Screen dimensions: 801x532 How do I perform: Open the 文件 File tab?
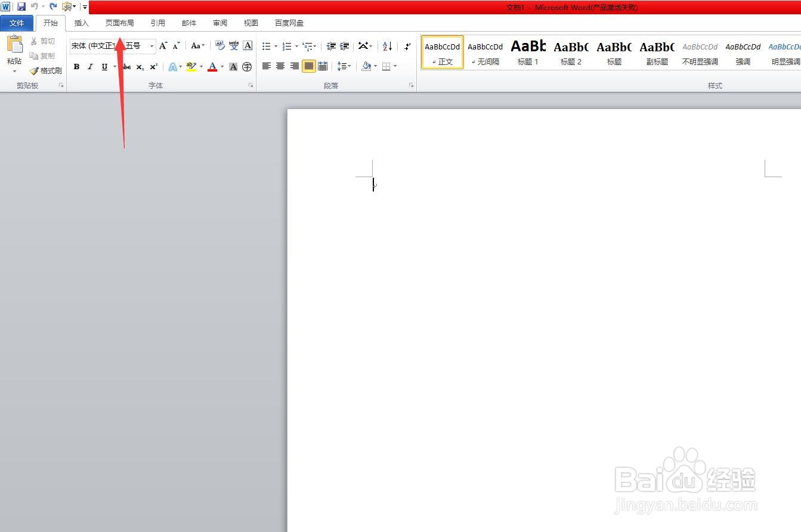coord(17,23)
